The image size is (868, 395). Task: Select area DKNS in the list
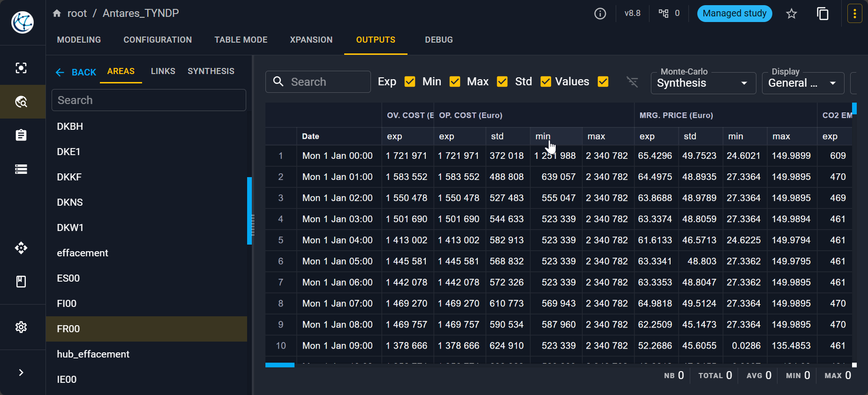click(x=146, y=202)
